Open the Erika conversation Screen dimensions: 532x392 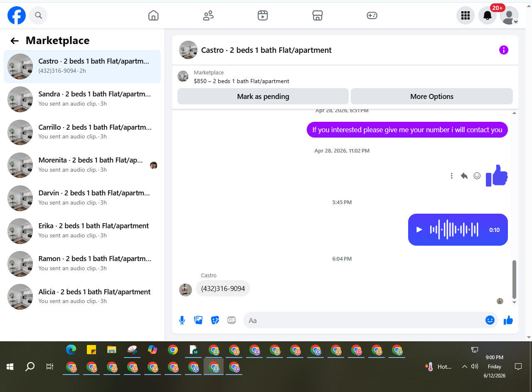[82, 231]
